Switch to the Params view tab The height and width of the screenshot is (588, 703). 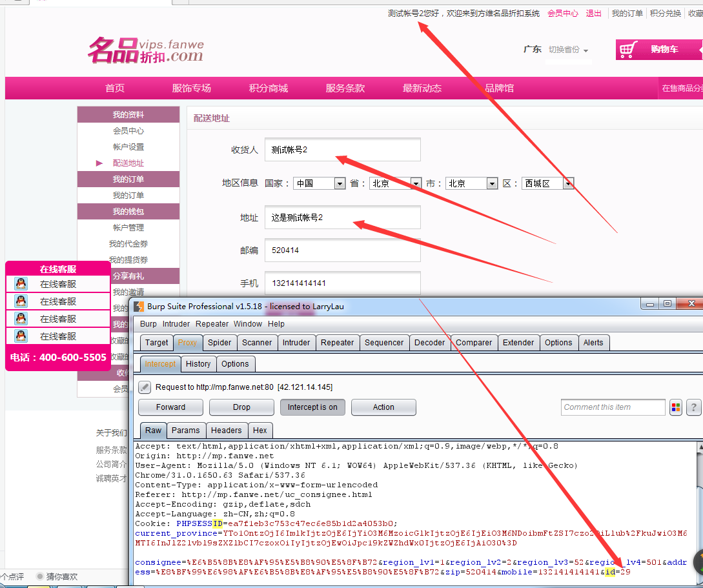pos(186,431)
